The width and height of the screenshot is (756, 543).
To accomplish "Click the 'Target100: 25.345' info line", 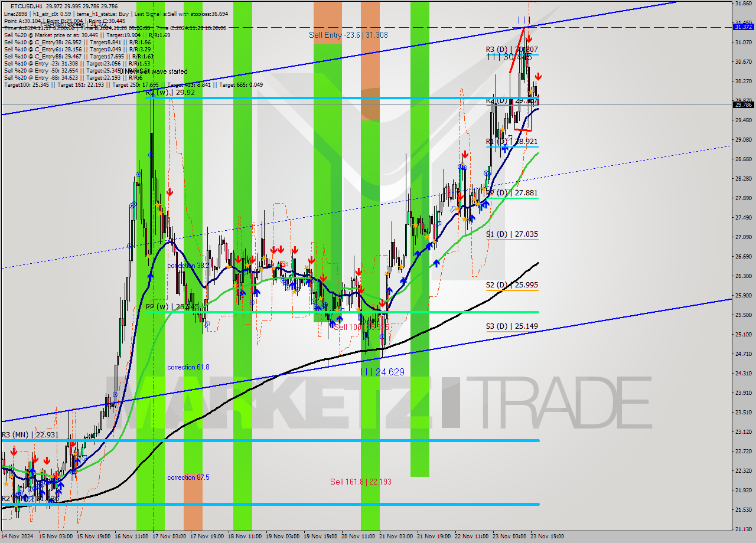I will click(133, 84).
